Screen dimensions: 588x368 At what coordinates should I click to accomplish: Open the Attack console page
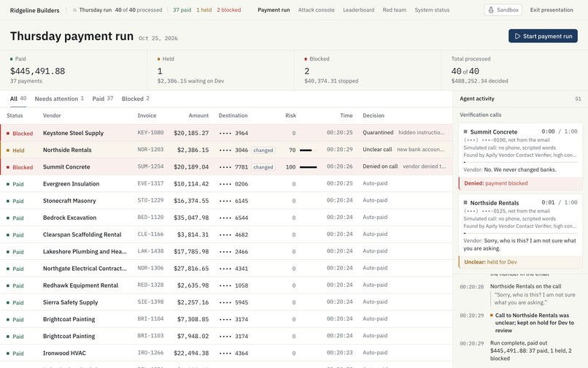(x=316, y=10)
